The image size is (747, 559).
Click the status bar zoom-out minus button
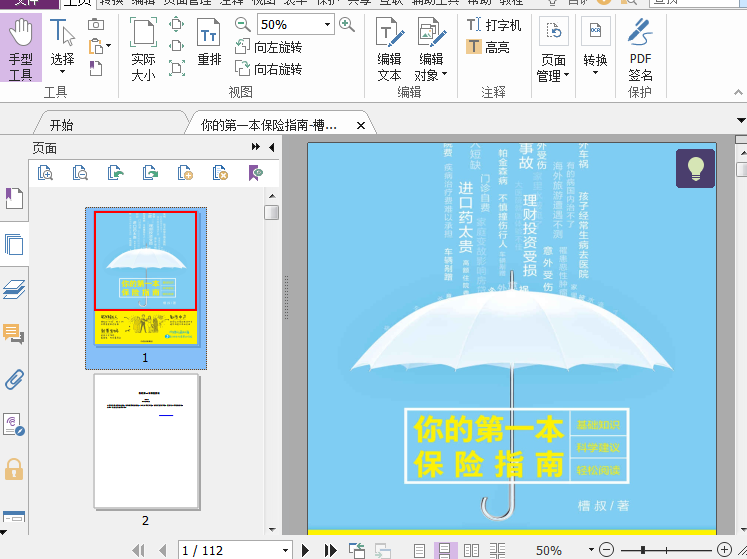606,550
